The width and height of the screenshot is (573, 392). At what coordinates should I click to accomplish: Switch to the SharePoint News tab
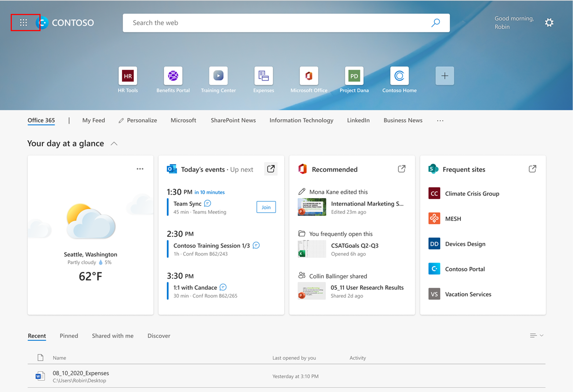[x=233, y=120]
